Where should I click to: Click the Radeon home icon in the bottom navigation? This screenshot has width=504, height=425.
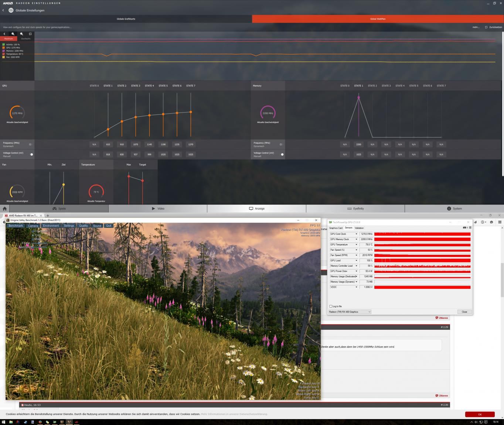[5, 209]
